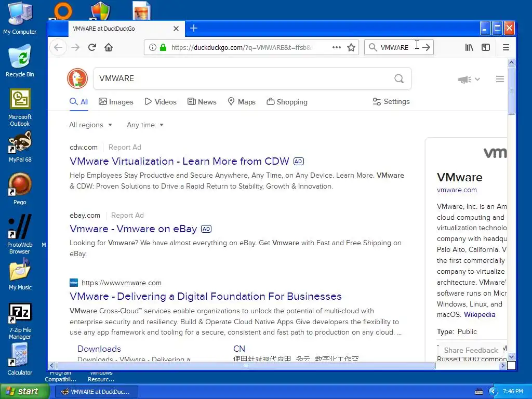Expand hidden system tray icons arrow
The height and width of the screenshot is (399, 532).
(493, 392)
